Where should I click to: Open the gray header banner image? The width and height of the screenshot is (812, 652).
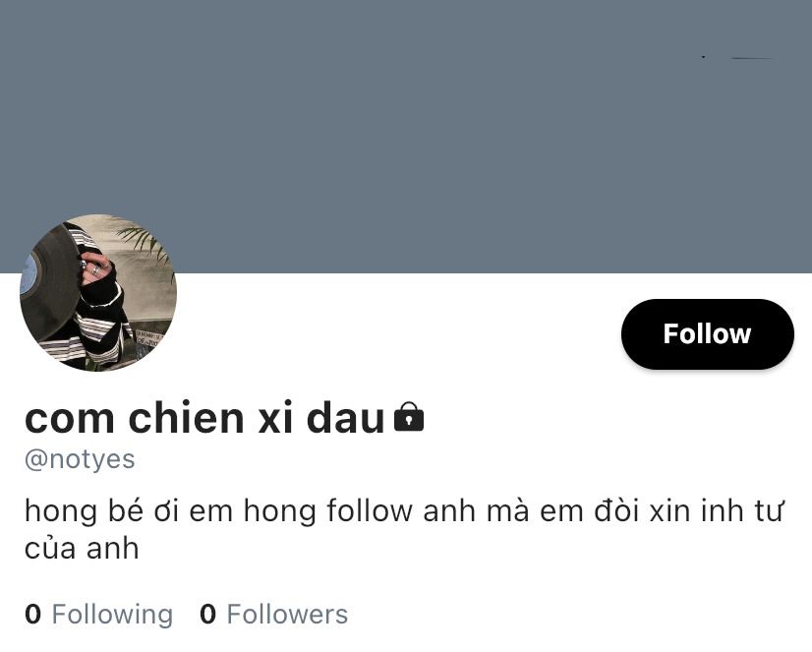[406, 136]
